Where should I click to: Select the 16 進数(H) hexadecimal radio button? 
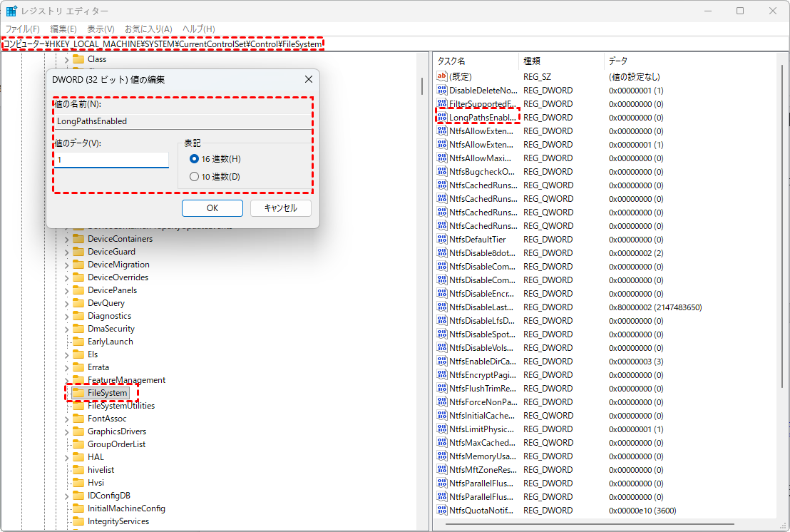(x=194, y=159)
